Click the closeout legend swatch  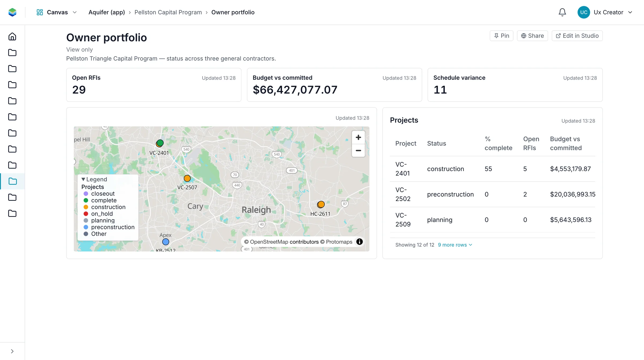coord(86,194)
